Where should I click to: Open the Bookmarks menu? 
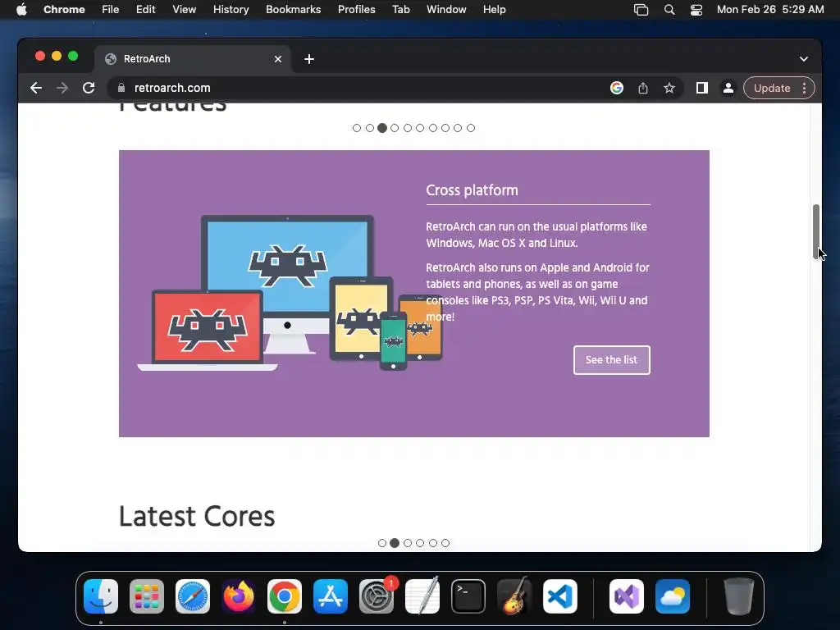[293, 10]
